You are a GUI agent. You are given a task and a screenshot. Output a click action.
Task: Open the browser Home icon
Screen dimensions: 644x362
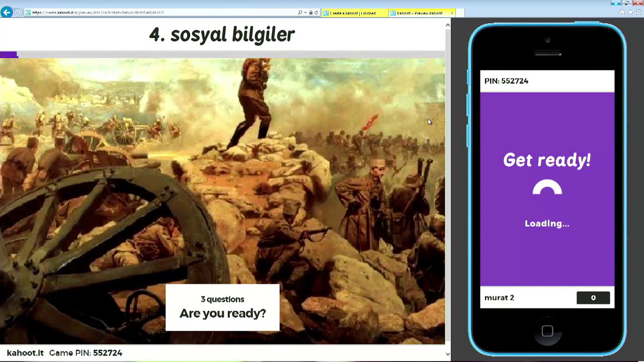coord(622,12)
